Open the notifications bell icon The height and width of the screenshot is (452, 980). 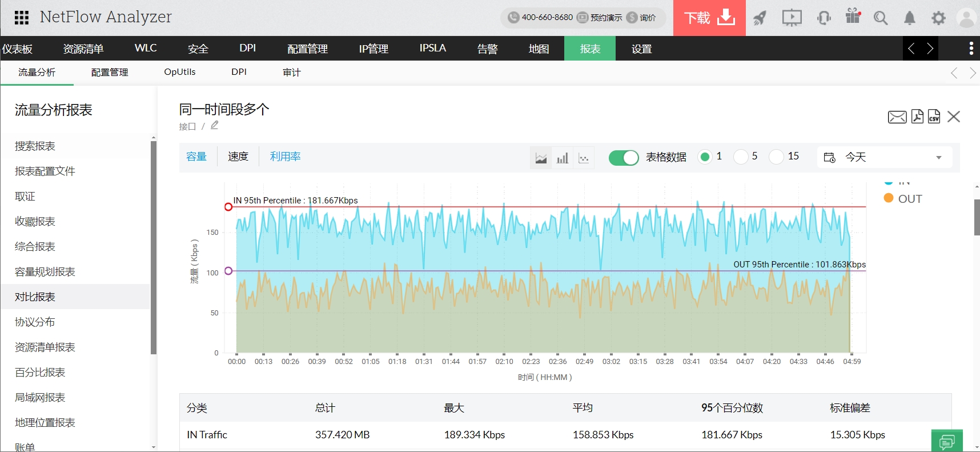pyautogui.click(x=909, y=18)
